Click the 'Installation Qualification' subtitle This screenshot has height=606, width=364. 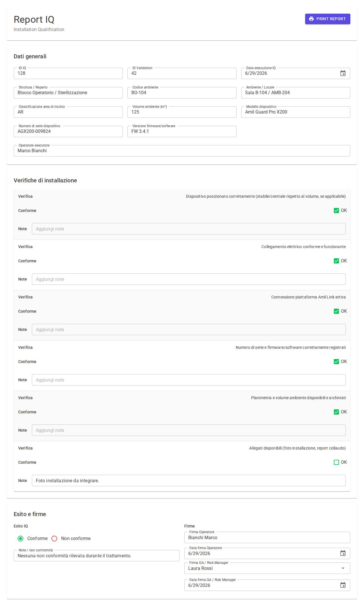pyautogui.click(x=39, y=30)
